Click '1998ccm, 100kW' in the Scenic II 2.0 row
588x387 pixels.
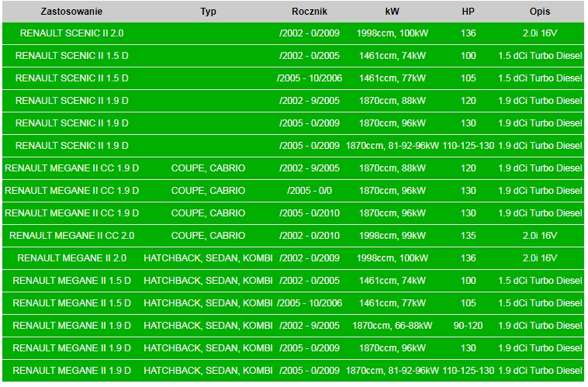(393, 33)
